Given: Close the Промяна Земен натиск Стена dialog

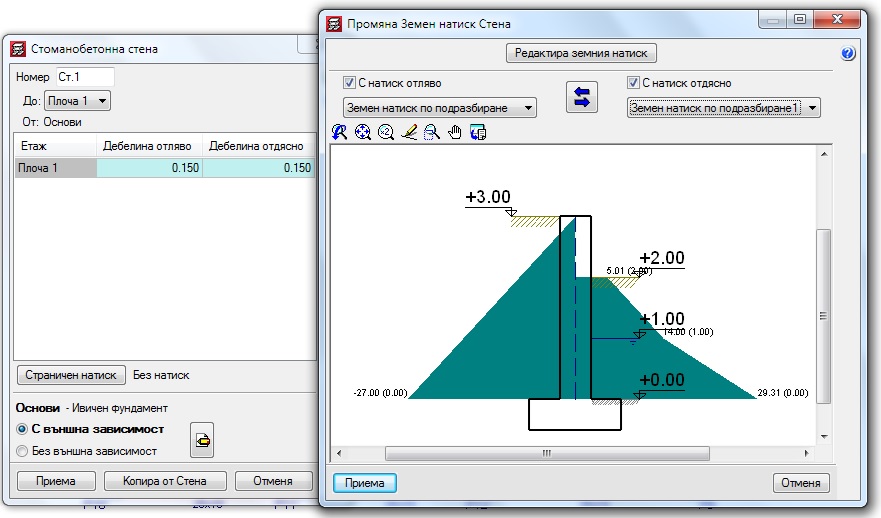Looking at the screenshot, I should [837, 20].
